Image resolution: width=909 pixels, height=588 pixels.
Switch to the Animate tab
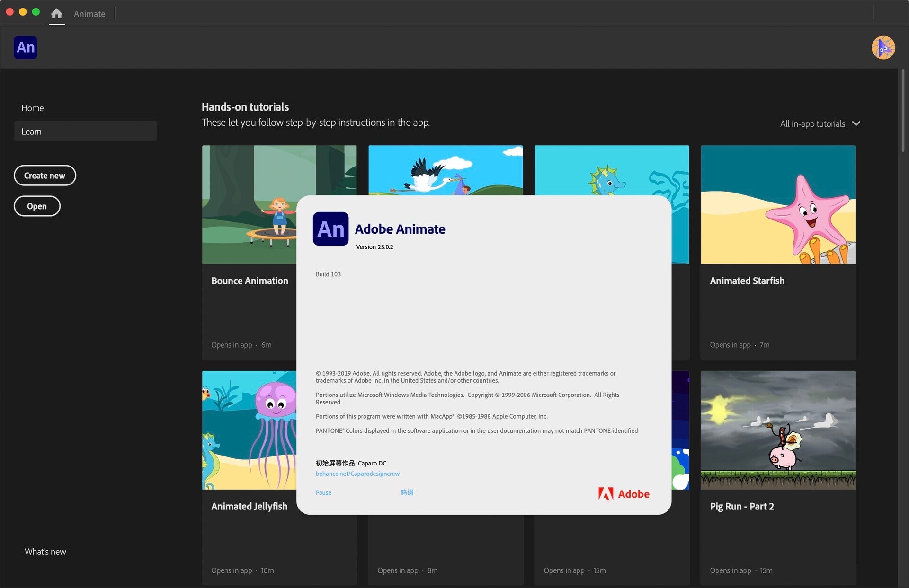coord(89,14)
